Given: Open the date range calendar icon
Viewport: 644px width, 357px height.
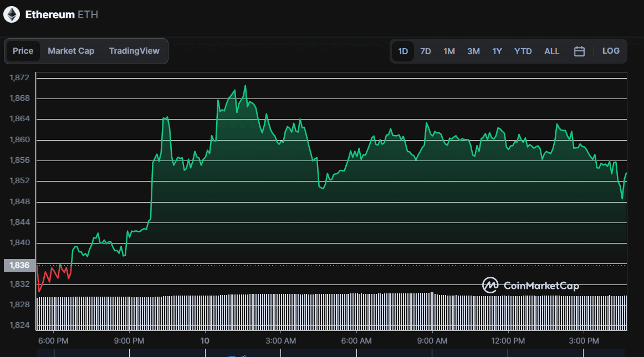Looking at the screenshot, I should pyautogui.click(x=579, y=50).
